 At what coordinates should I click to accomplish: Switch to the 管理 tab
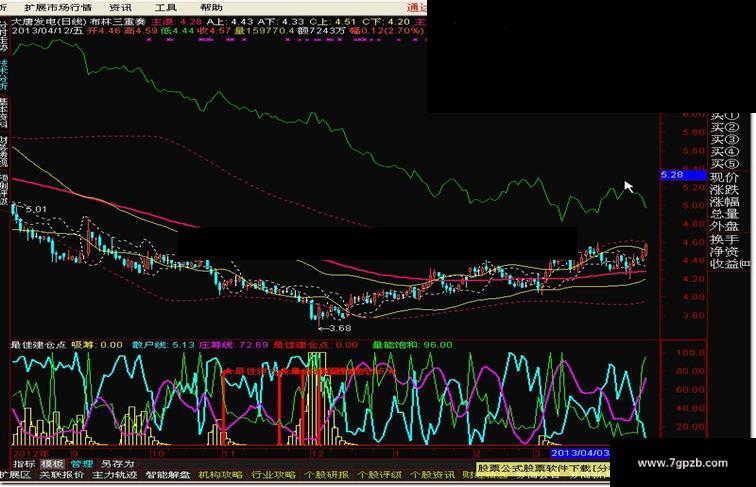pos(81,464)
